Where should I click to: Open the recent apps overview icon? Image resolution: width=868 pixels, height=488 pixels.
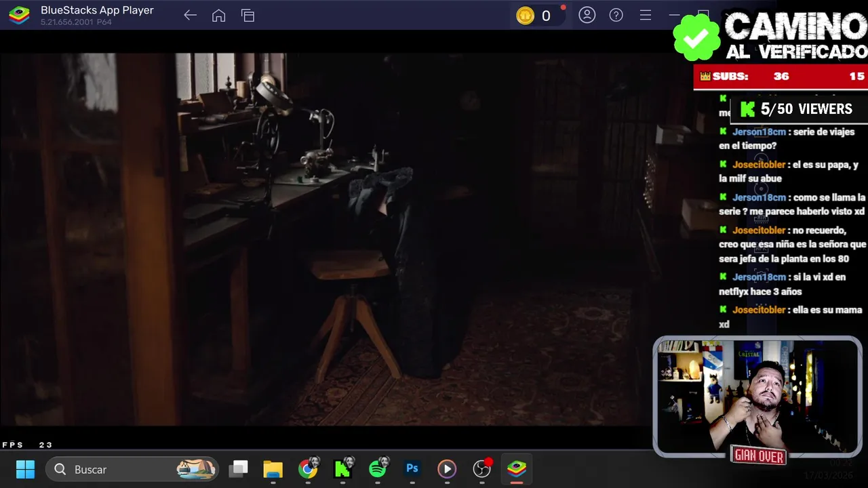(x=248, y=16)
